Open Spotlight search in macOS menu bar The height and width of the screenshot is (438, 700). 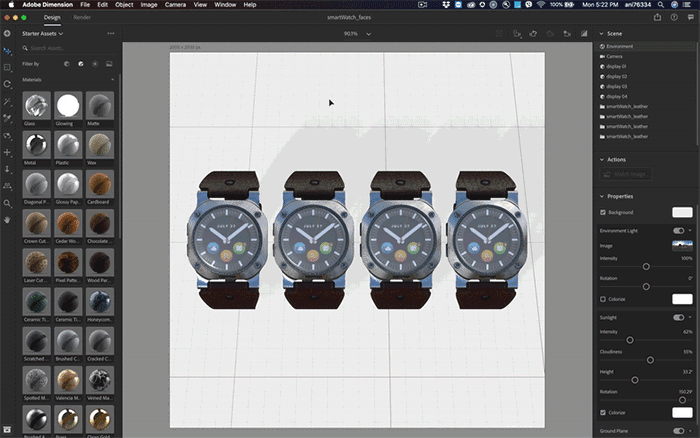point(660,4)
